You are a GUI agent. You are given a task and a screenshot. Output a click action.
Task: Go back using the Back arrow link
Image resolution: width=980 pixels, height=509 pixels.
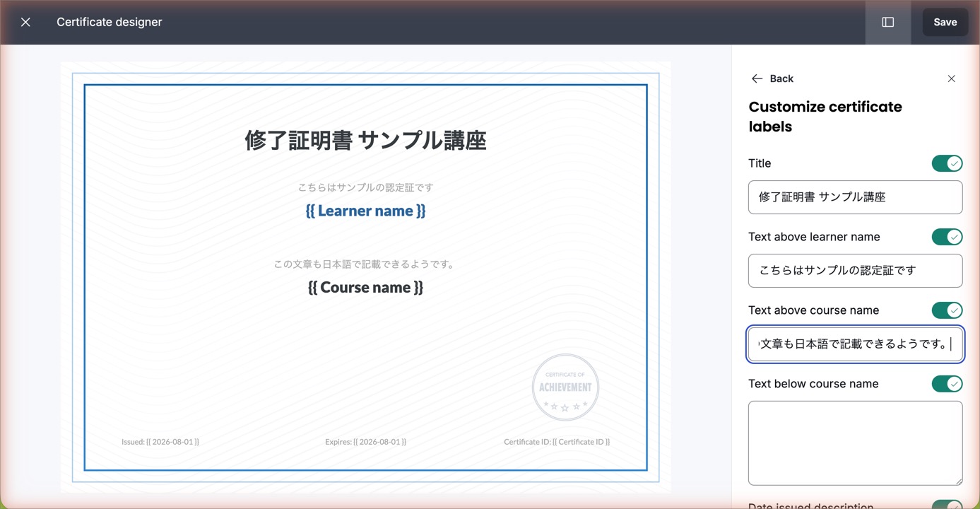tap(772, 78)
